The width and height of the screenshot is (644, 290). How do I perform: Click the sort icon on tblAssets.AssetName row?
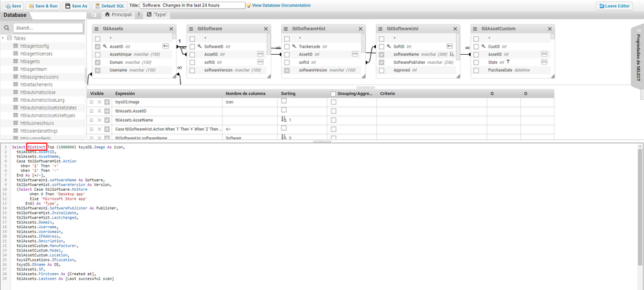[x=284, y=120]
